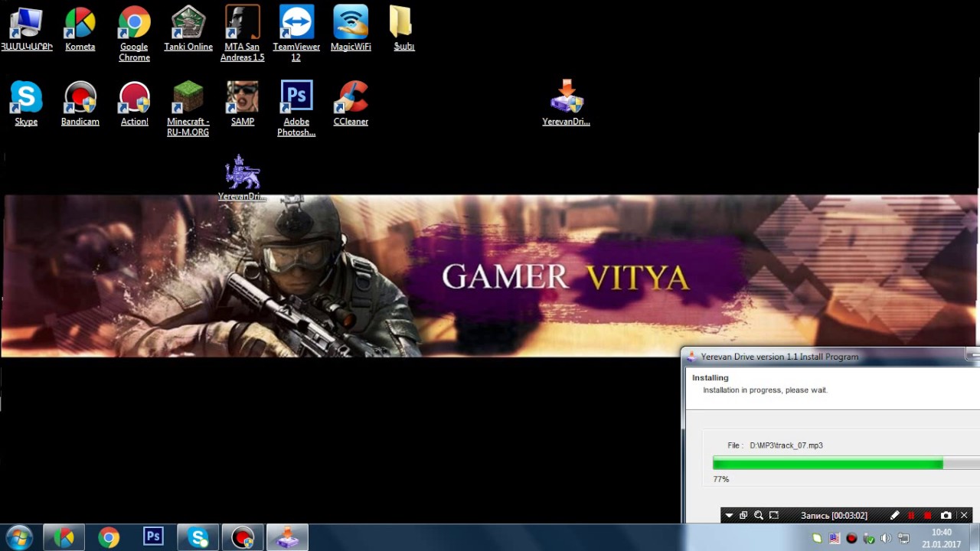Open the Adobe Photoshop desktop shortcut
The image size is (980, 551).
click(296, 109)
